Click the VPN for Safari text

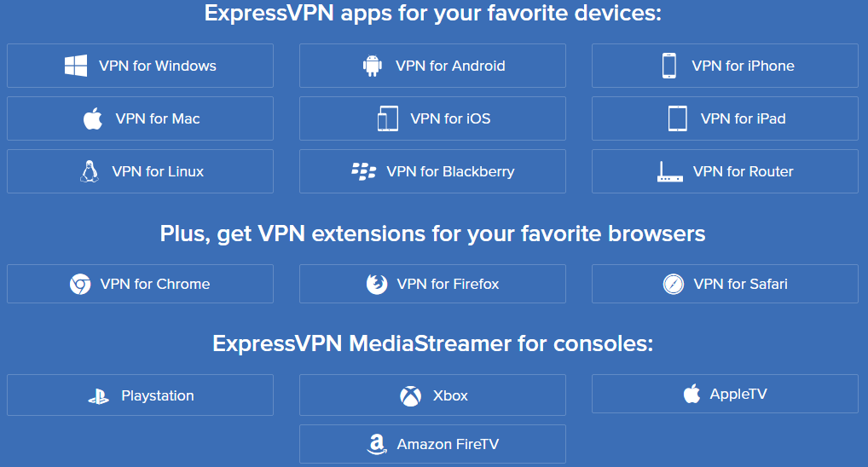740,284
